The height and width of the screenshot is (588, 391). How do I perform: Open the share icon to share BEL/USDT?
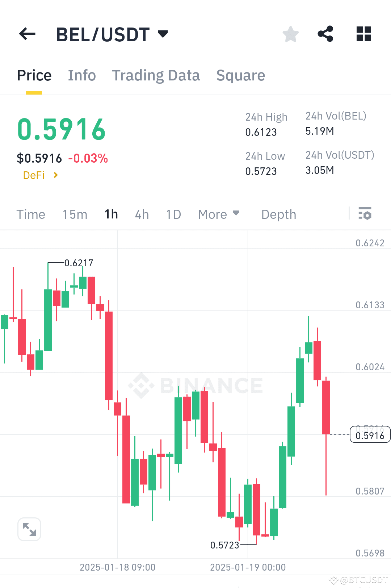[x=325, y=34]
